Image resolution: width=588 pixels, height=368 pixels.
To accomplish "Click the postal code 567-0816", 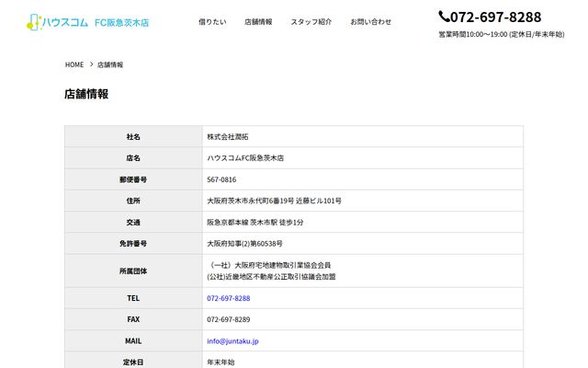I will click(221, 179).
